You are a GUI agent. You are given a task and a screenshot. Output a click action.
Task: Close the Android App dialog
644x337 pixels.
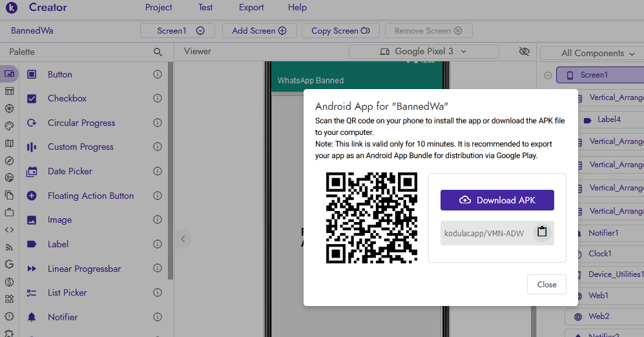[x=546, y=285]
